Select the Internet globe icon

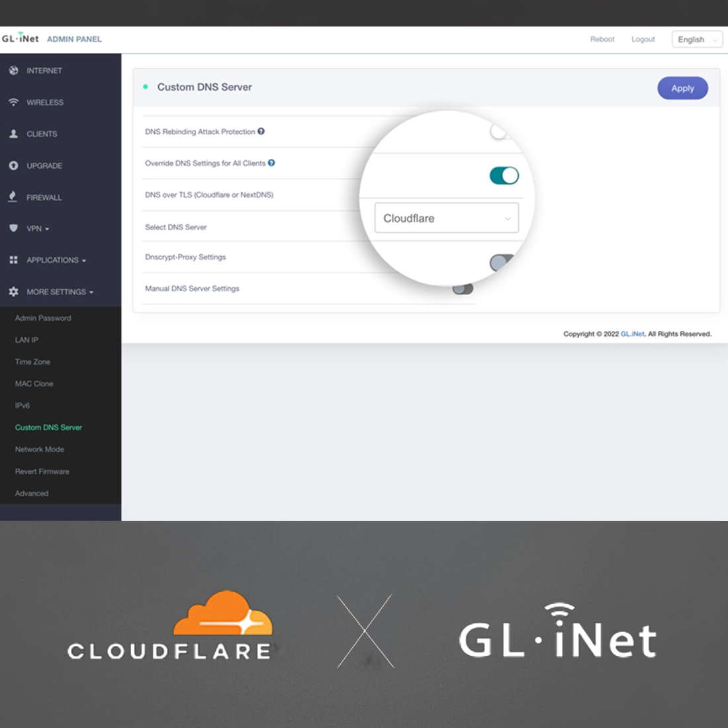tap(13, 70)
